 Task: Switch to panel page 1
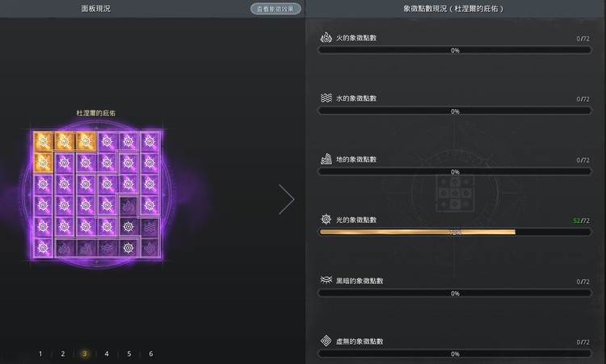[x=40, y=354]
